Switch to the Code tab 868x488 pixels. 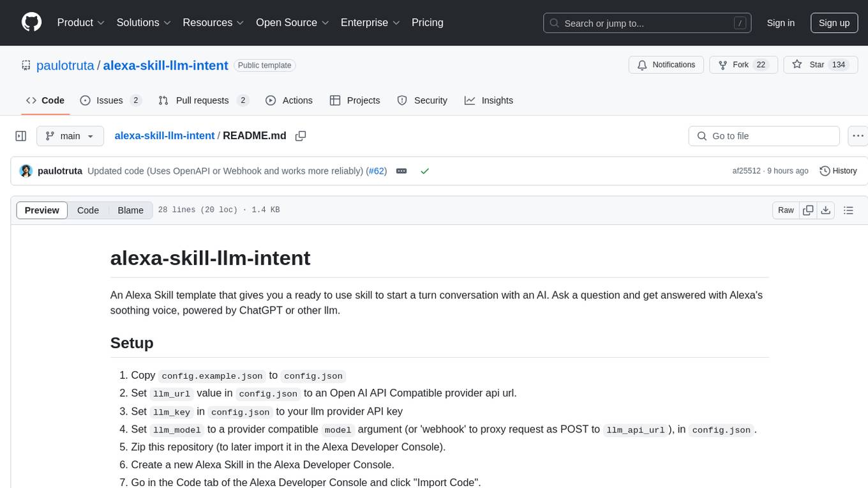click(x=45, y=100)
